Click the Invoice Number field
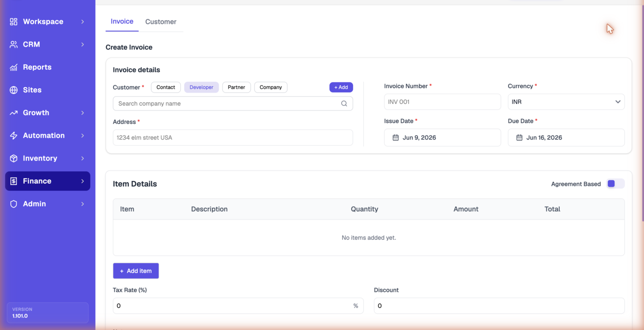Viewport: 644px width, 330px height. [442, 102]
